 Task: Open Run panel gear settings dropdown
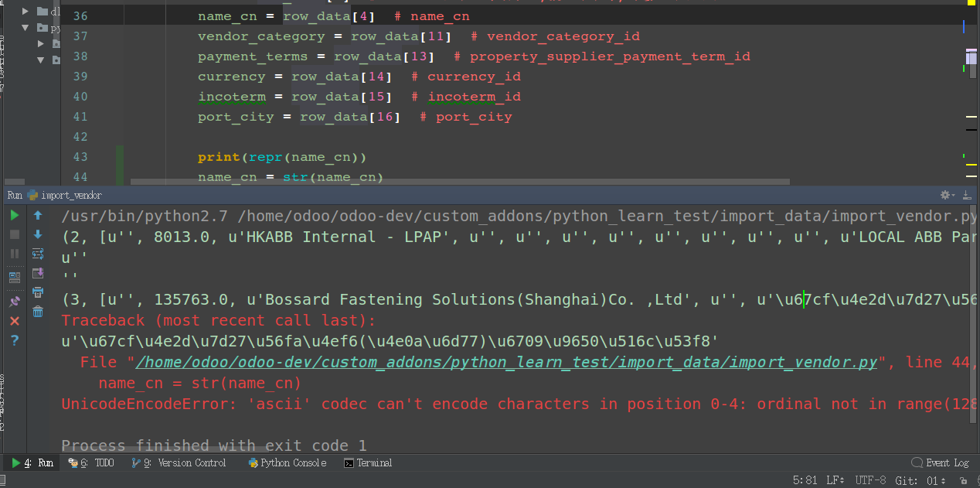coord(947,195)
